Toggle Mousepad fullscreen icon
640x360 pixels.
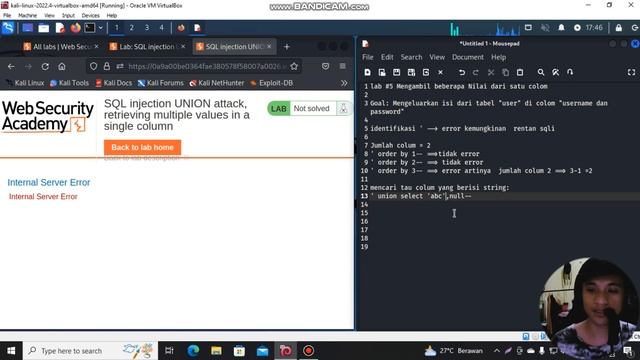click(631, 72)
